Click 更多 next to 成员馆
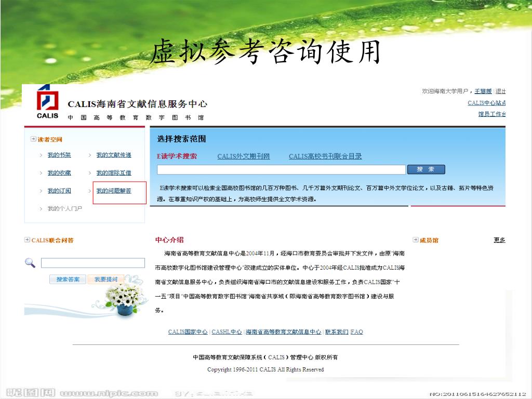The width and height of the screenshot is (532, 399). click(x=499, y=240)
